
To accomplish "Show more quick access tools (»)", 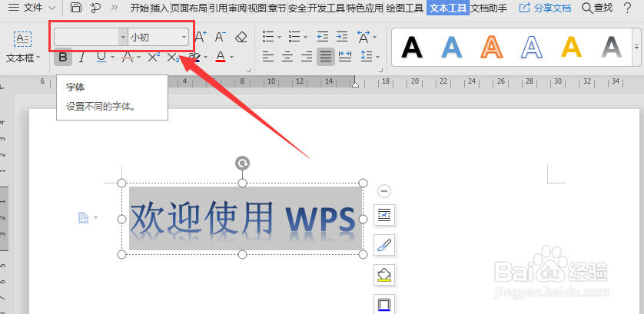I will click(x=115, y=8).
